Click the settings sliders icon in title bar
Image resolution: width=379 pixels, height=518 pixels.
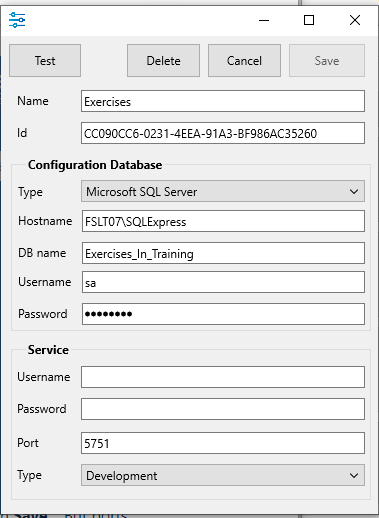17,20
